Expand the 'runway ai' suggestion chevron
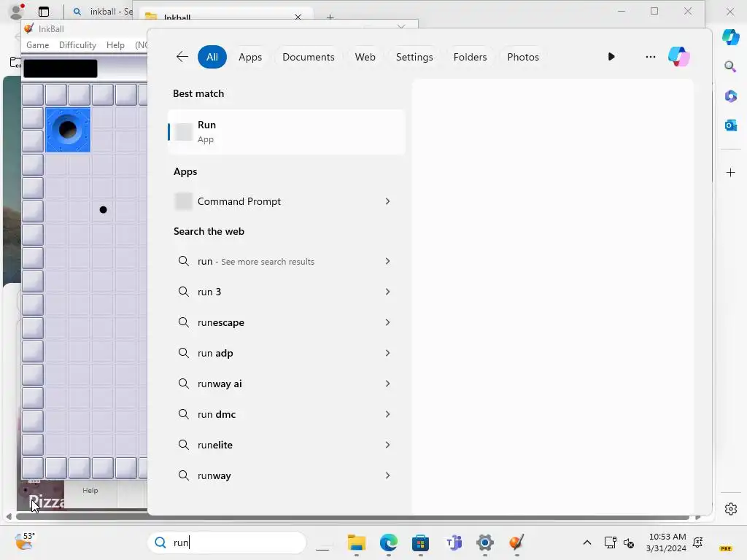The height and width of the screenshot is (560, 747). point(387,384)
